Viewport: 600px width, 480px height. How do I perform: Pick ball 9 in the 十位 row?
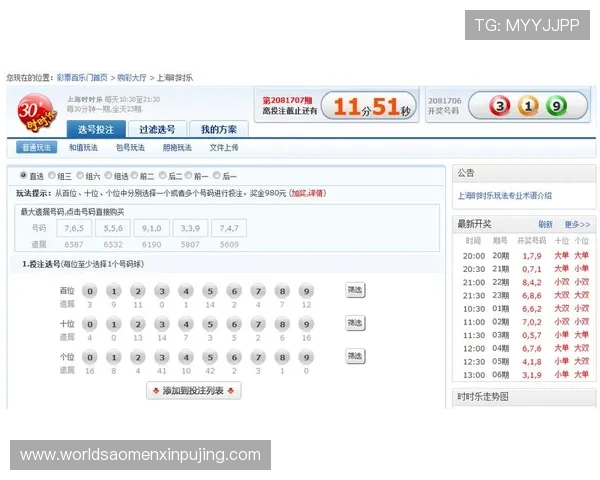pos(306,324)
